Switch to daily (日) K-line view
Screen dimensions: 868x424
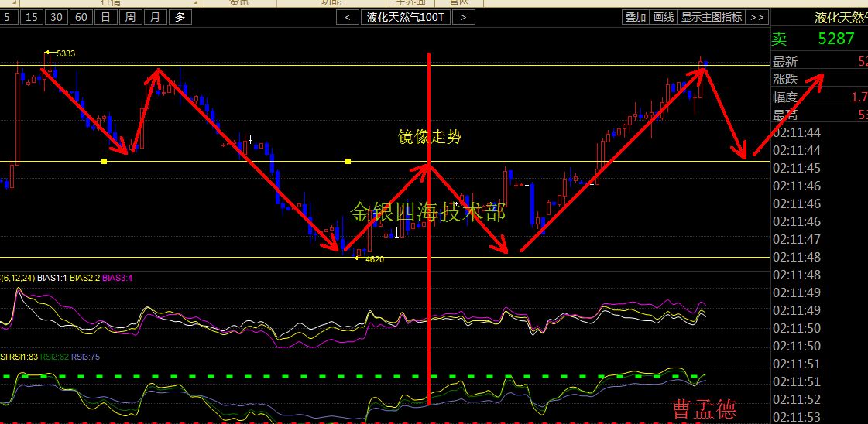(x=105, y=17)
